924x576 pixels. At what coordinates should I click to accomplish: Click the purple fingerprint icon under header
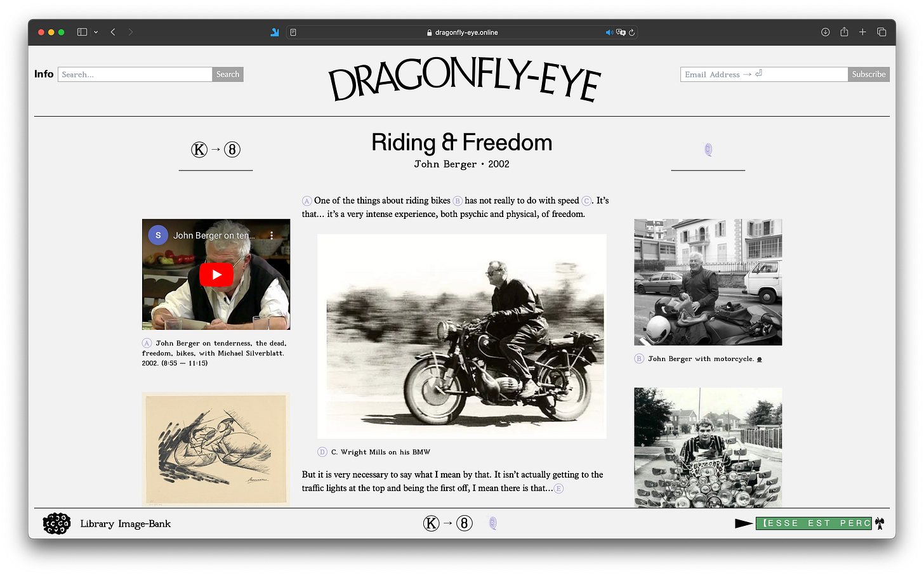708,150
